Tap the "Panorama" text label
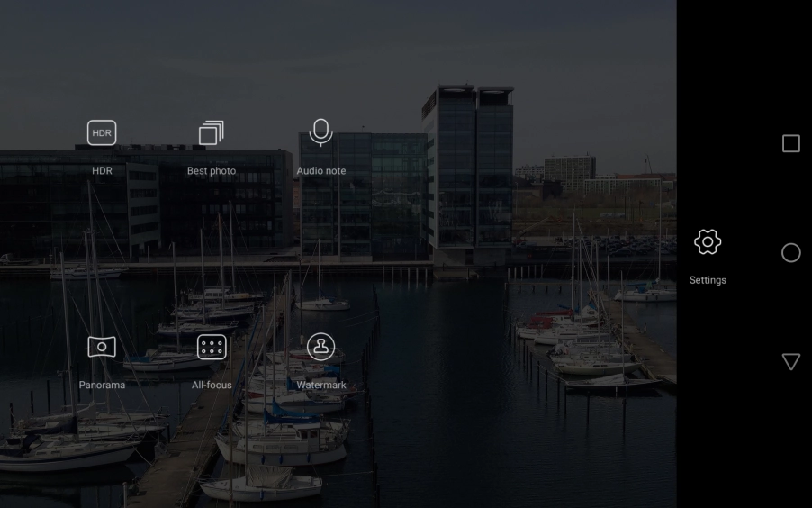 (x=102, y=385)
